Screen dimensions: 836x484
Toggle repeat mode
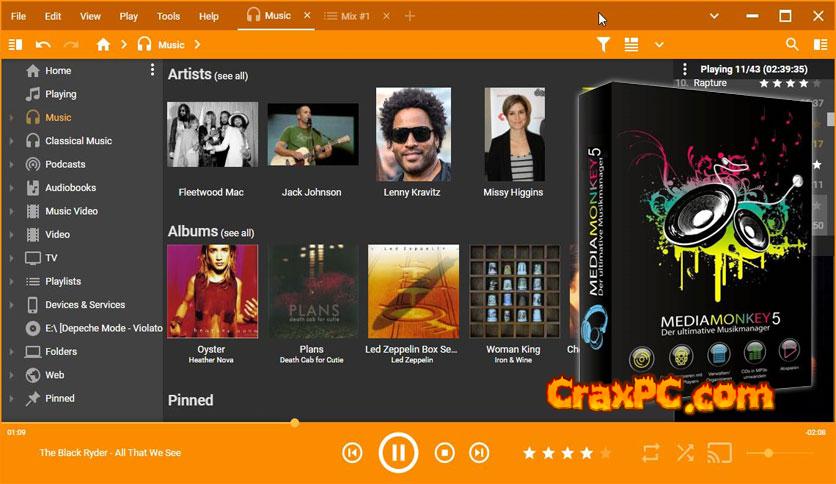(x=651, y=454)
